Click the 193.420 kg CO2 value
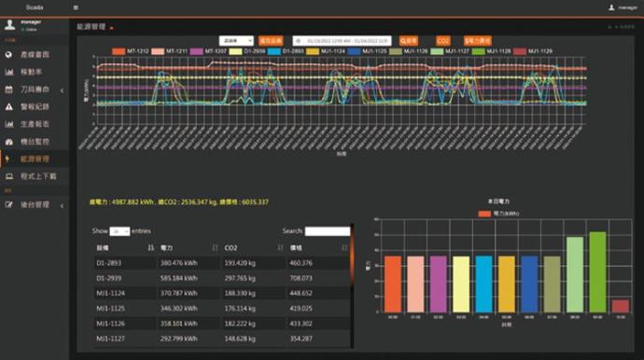The width and height of the screenshot is (644, 360). click(x=240, y=263)
